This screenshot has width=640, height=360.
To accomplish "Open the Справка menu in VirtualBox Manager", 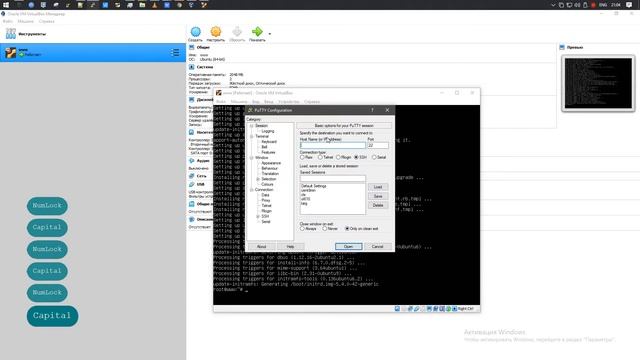I will tap(47, 21).
